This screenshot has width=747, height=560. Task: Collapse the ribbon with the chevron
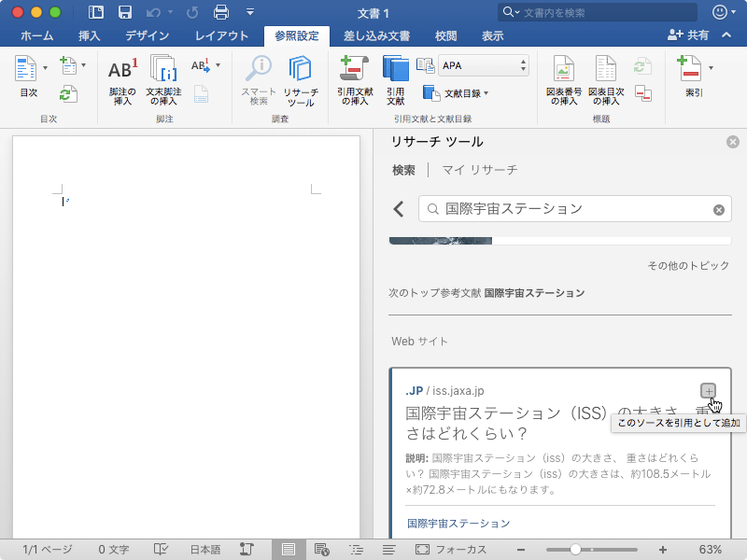[x=726, y=35]
